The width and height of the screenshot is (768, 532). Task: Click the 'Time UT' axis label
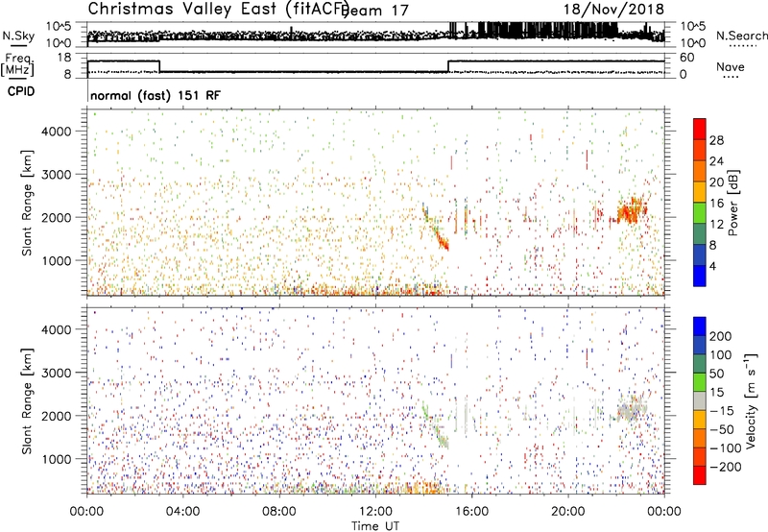[375, 525]
